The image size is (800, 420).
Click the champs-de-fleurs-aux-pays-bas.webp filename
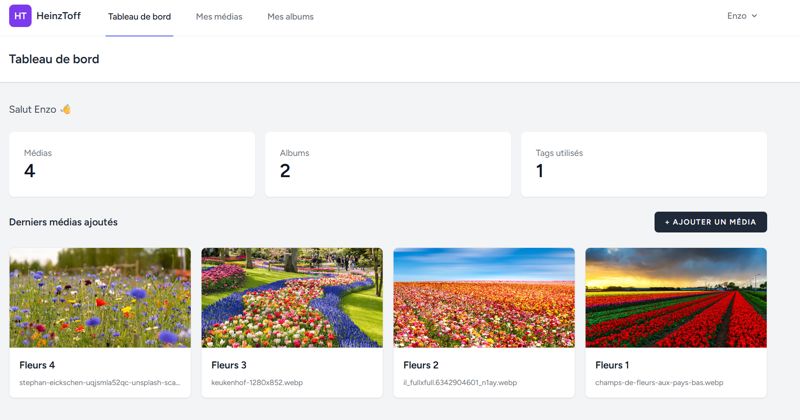659,382
